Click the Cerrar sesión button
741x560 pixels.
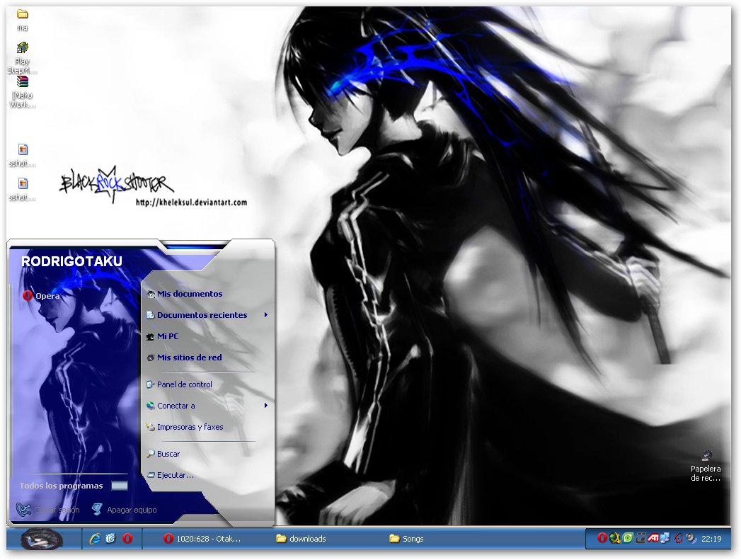47,510
